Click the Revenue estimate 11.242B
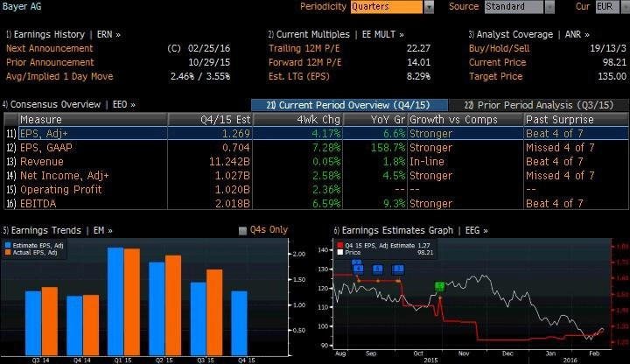Image resolution: width=630 pixels, height=364 pixels. point(230,162)
